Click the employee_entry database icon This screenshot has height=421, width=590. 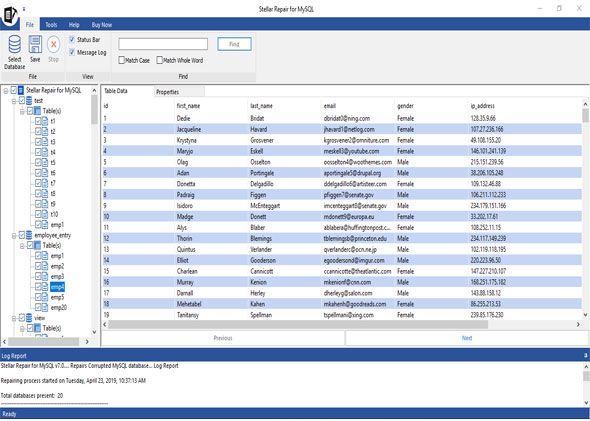click(29, 235)
